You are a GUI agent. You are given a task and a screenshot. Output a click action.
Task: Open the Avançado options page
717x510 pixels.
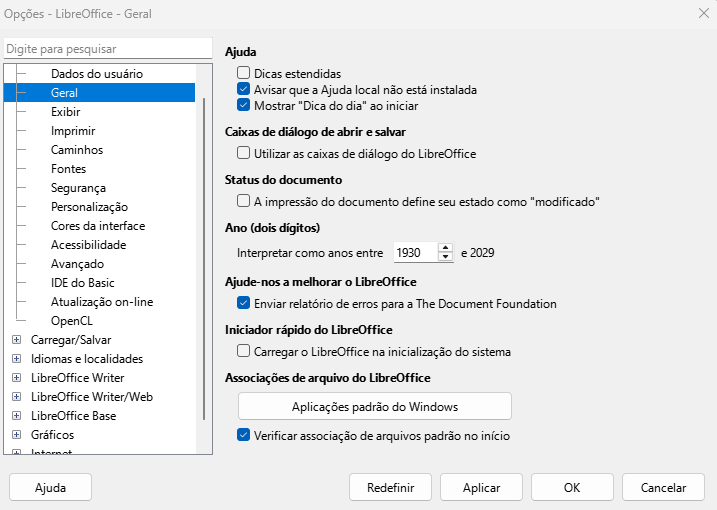pyautogui.click(x=77, y=264)
